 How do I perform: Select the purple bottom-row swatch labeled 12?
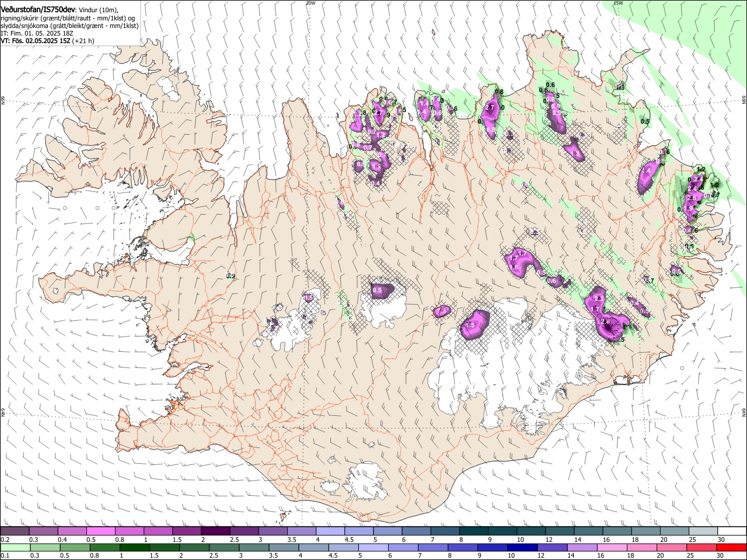coord(551,548)
